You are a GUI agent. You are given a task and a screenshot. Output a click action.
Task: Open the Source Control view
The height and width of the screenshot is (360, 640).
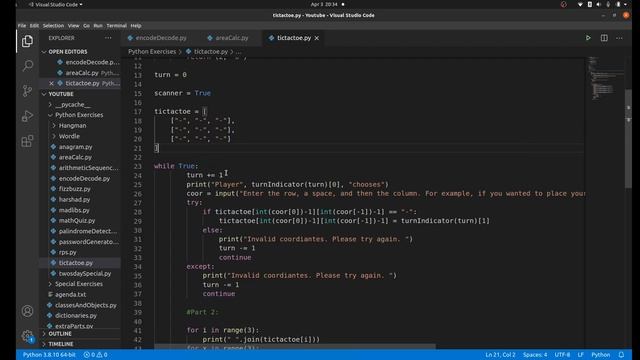(x=27, y=91)
